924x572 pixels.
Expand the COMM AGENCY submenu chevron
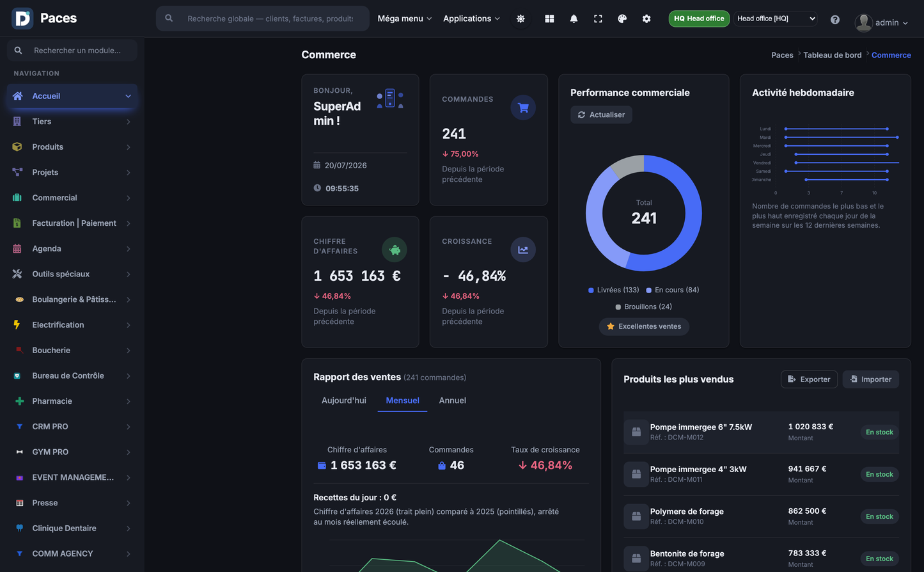[x=128, y=553]
